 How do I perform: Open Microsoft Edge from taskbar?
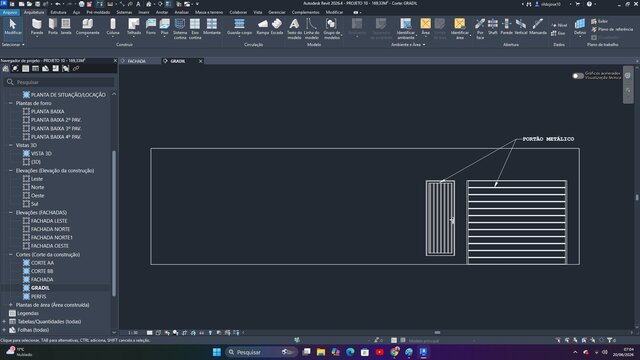(350, 352)
